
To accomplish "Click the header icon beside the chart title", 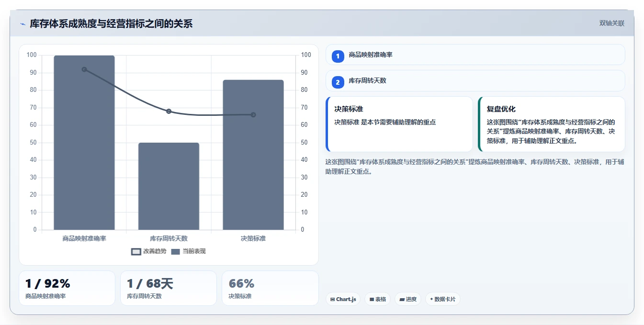I will pos(23,24).
